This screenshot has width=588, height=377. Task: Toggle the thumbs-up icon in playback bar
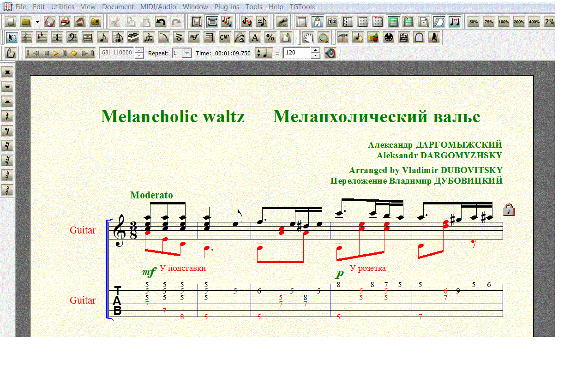[12, 53]
